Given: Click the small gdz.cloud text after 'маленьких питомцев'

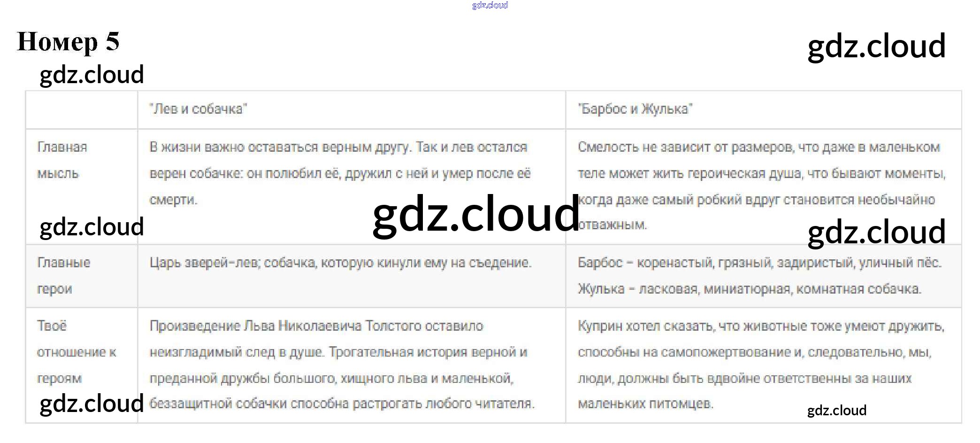Looking at the screenshot, I should 836,410.
